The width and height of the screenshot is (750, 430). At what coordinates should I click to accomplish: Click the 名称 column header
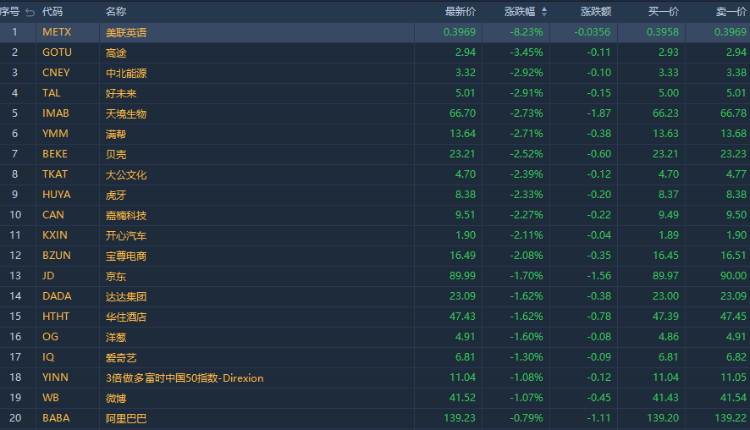click(x=116, y=12)
